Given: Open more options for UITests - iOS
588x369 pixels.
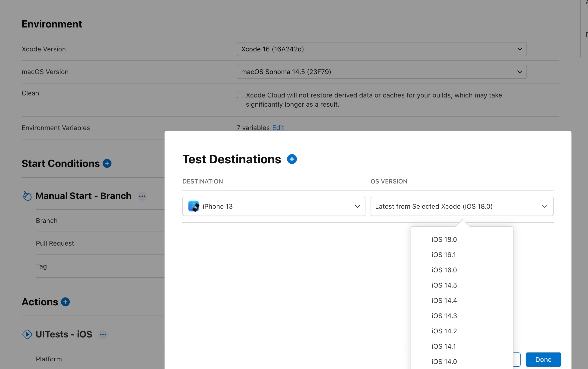Looking at the screenshot, I should point(103,334).
